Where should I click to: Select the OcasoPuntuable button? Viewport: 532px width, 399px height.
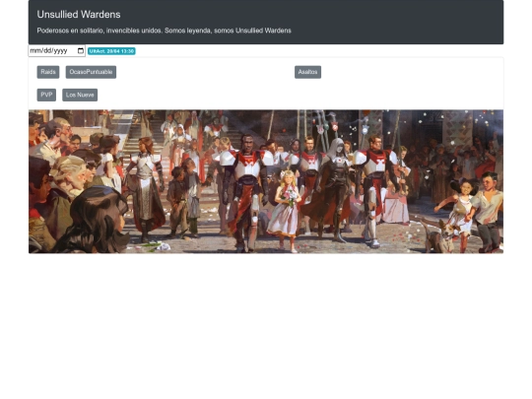point(91,72)
